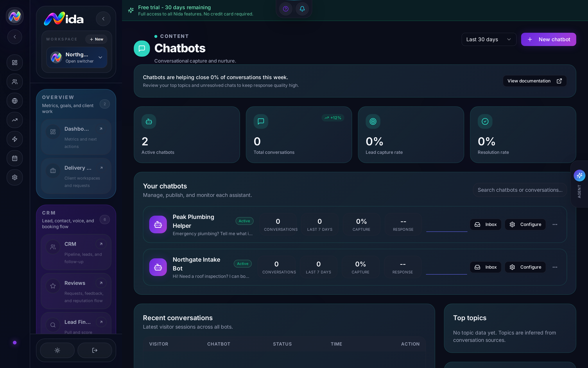Collapse the sidebar panel chevron beside Nida
588x368 pixels.
(x=103, y=19)
